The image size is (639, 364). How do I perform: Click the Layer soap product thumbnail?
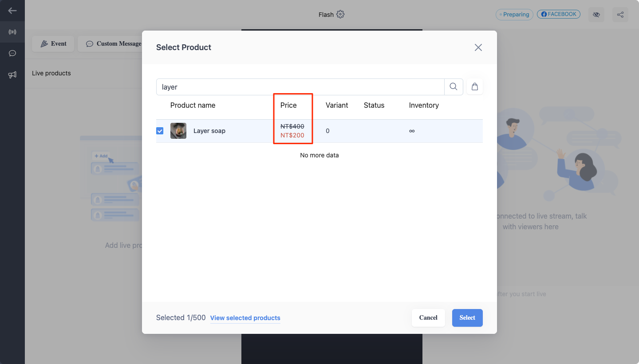[178, 131]
